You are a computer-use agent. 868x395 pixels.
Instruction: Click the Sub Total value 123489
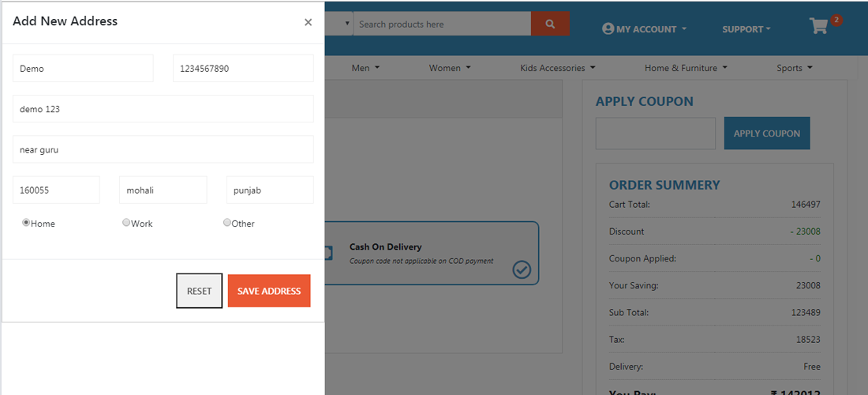click(806, 313)
